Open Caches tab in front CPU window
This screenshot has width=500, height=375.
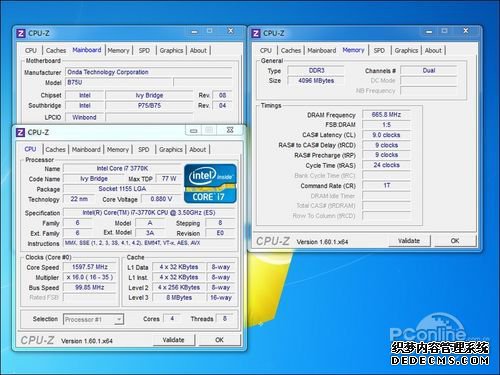pos(55,150)
